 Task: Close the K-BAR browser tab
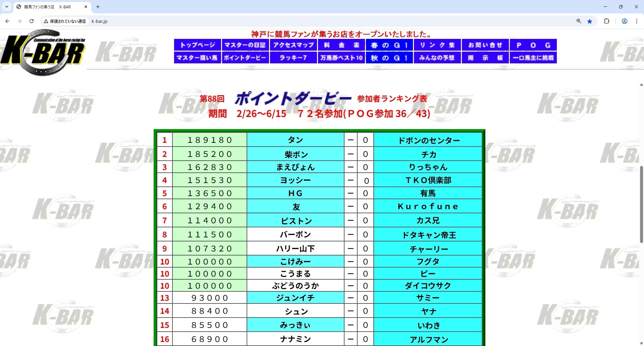pos(86,7)
